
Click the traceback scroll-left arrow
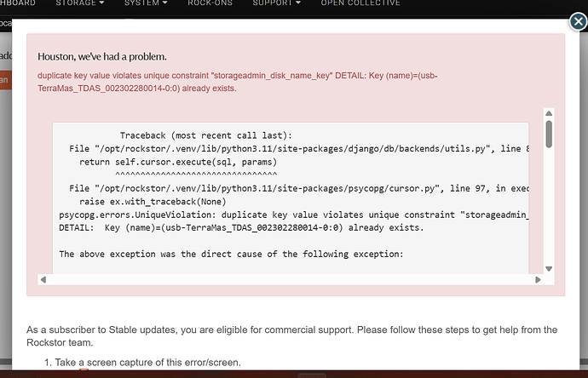[43, 279]
